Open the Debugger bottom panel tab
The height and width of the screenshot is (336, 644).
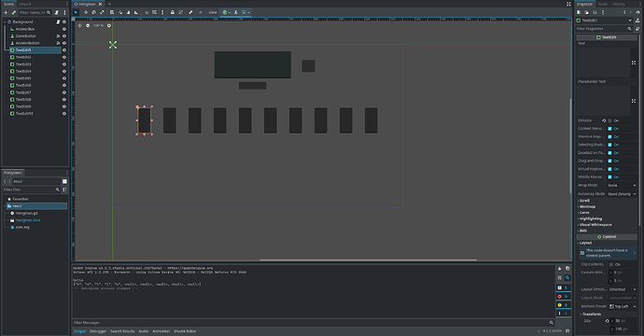[x=98, y=331]
